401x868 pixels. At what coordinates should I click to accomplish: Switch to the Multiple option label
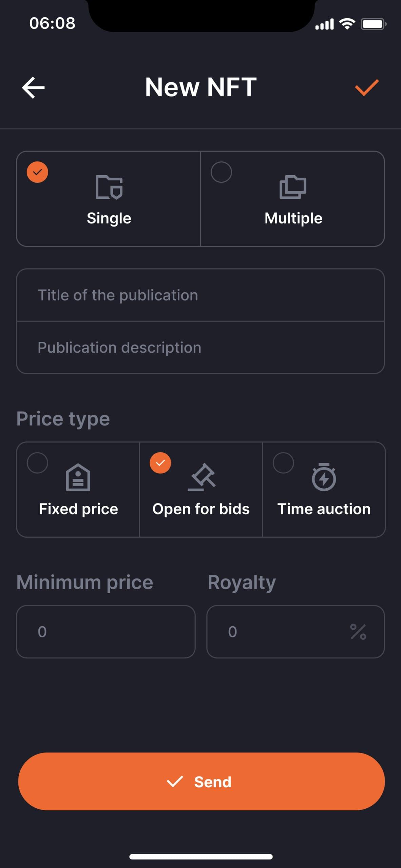293,218
